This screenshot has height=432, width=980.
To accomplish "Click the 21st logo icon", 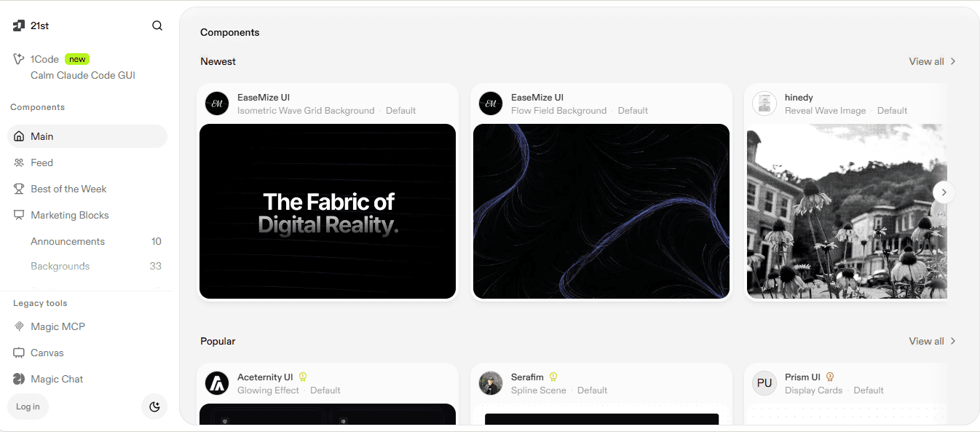I will point(19,25).
